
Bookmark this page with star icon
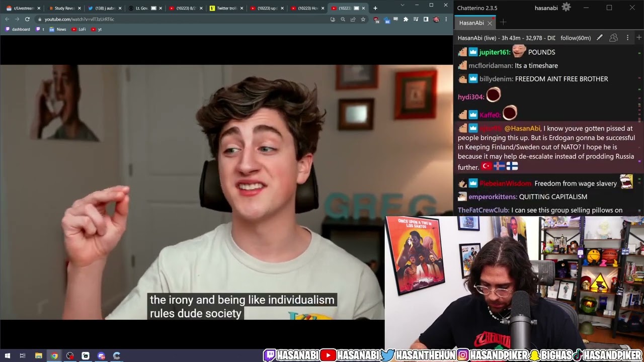[363, 19]
